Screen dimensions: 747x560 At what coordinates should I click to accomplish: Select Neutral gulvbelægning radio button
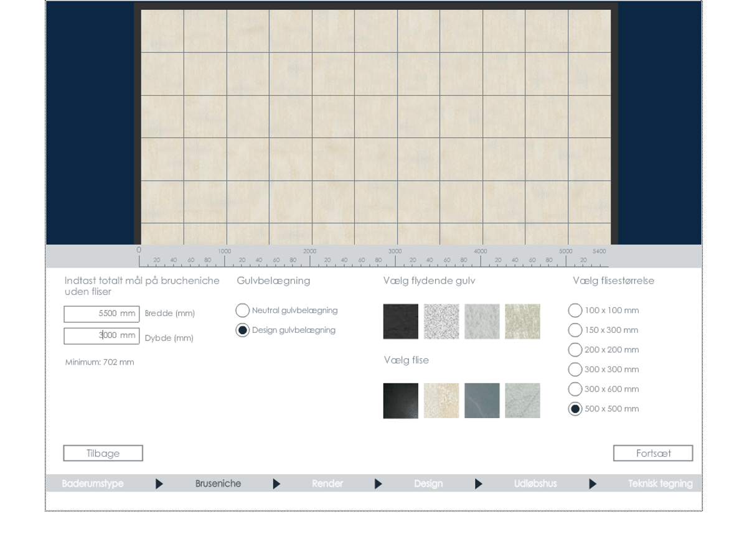(243, 310)
